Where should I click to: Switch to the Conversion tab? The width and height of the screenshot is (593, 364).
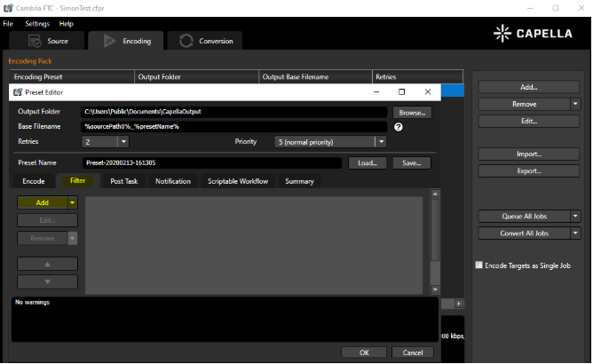204,41
